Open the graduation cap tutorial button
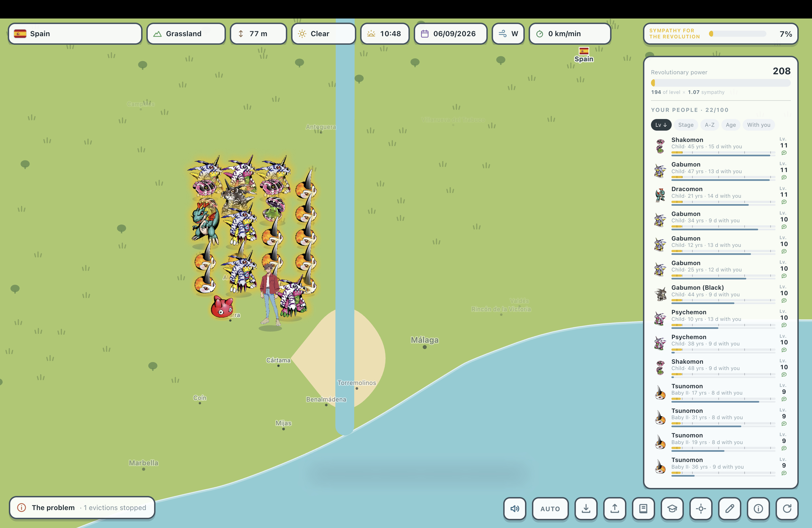Image resolution: width=812 pixels, height=528 pixels. pyautogui.click(x=672, y=509)
